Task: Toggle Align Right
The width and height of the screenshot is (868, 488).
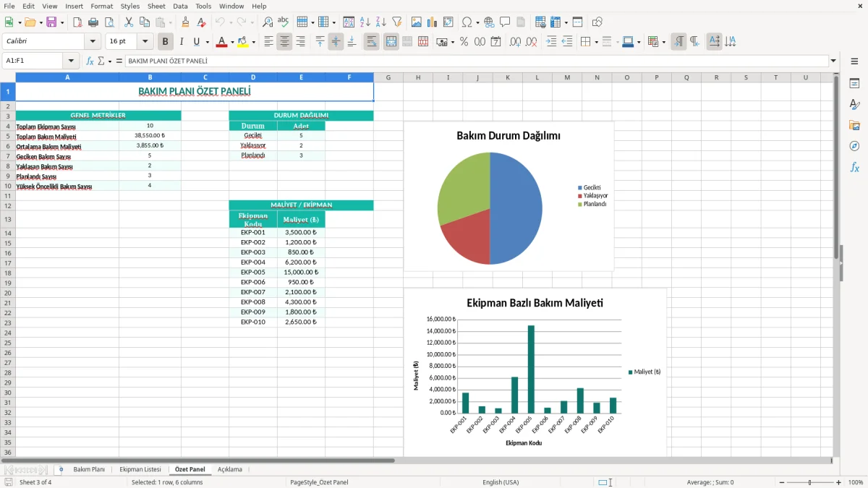Action: (300, 42)
